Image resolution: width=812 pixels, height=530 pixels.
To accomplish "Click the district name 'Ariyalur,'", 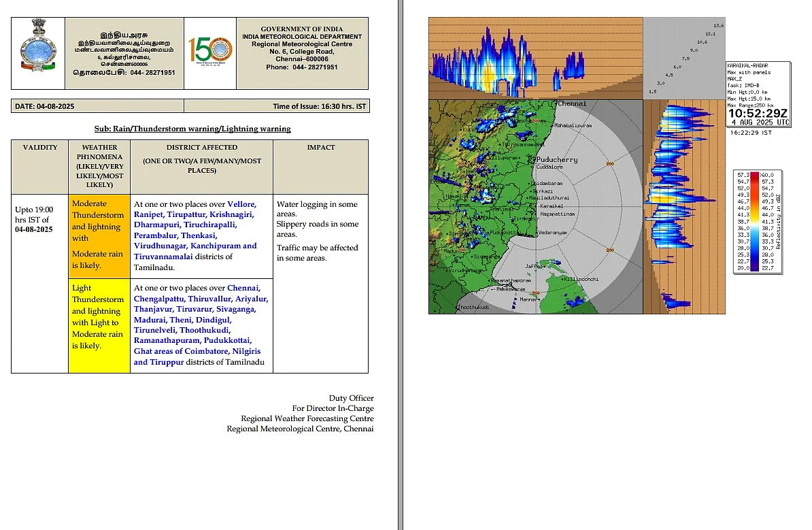I will [x=252, y=299].
